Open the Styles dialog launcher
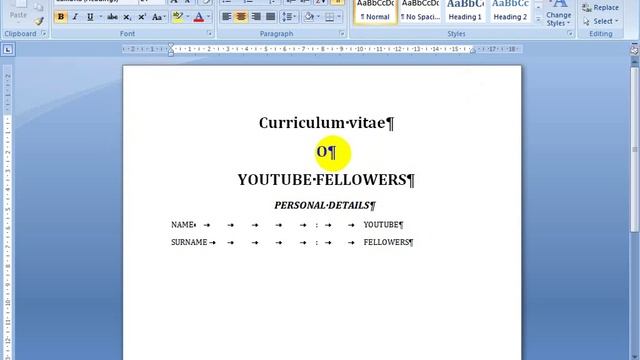The image size is (640, 360). click(x=570, y=34)
